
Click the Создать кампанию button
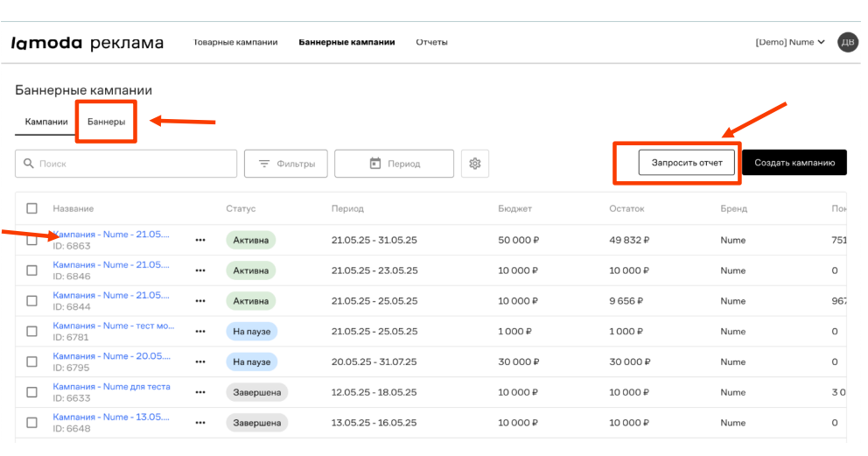794,163
